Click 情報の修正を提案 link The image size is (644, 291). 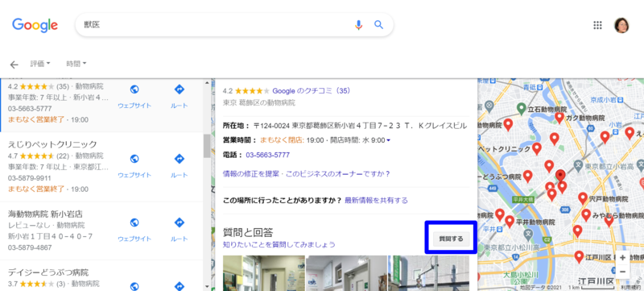(251, 174)
